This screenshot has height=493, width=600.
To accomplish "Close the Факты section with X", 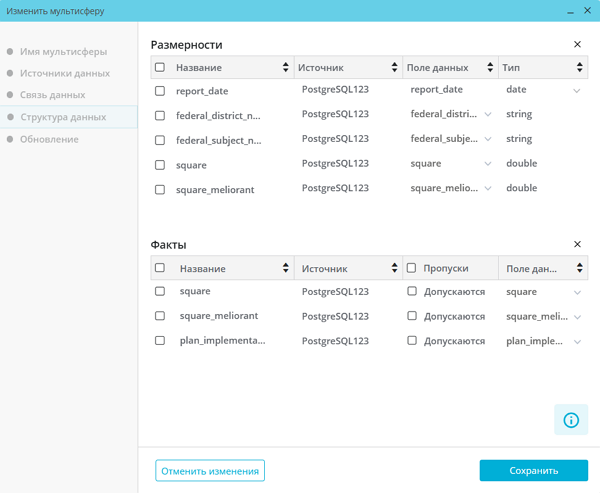I will [x=577, y=245].
